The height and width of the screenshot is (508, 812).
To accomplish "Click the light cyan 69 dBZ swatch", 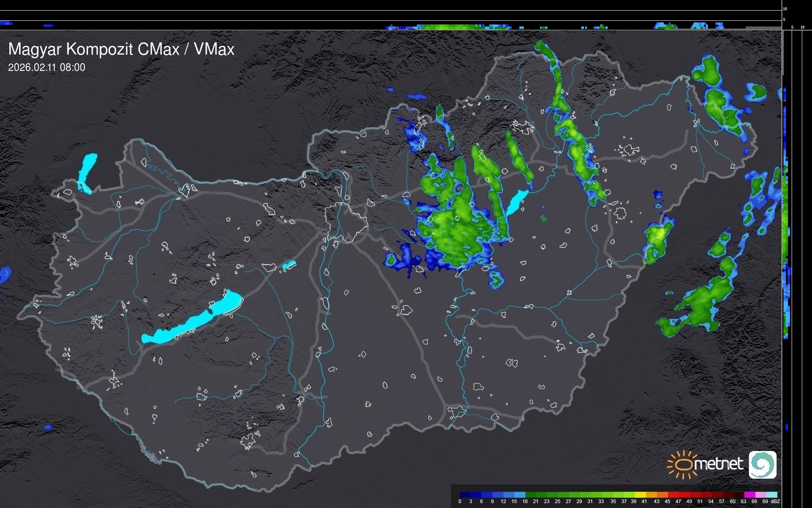I will tap(772, 495).
